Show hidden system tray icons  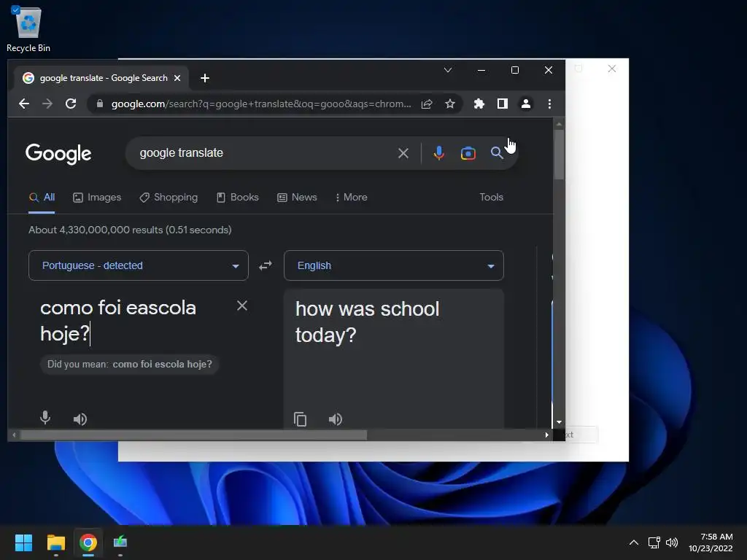634,542
